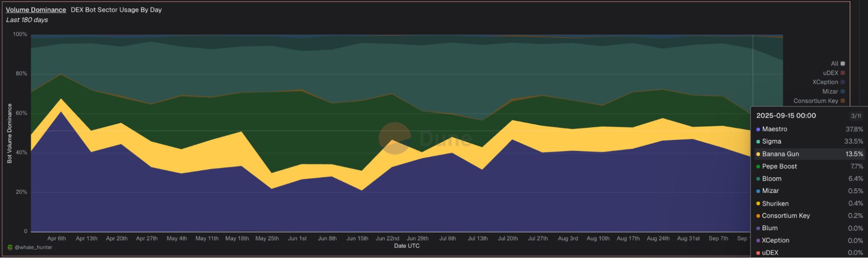Click the Mizar 0.5% tooltip row
Image resolution: width=868 pixels, height=258 pixels.
click(x=809, y=191)
